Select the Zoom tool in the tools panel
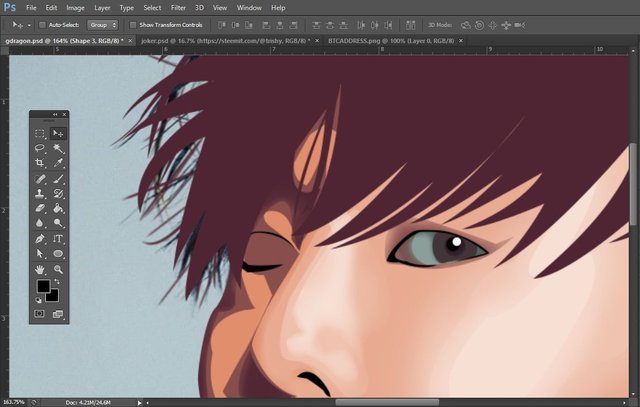This screenshot has height=407, width=640. 58,270
